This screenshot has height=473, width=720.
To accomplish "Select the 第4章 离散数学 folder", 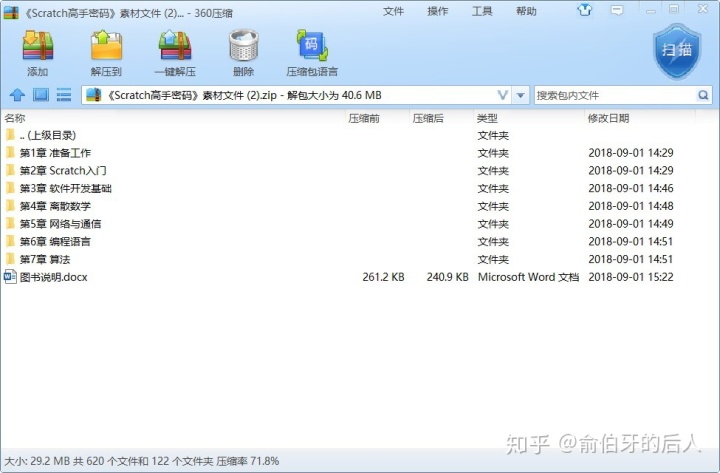I will pos(55,206).
